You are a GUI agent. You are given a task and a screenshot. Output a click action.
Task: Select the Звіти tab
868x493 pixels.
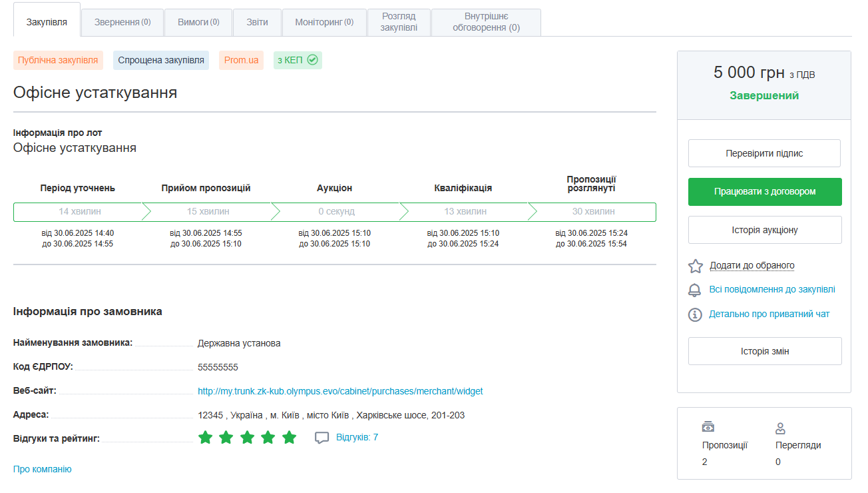click(257, 22)
